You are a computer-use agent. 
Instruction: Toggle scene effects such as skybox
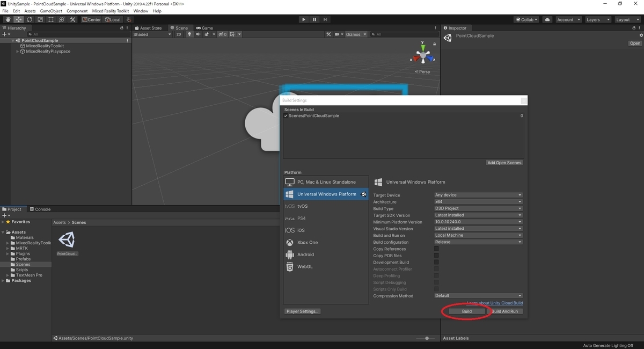coord(207,34)
